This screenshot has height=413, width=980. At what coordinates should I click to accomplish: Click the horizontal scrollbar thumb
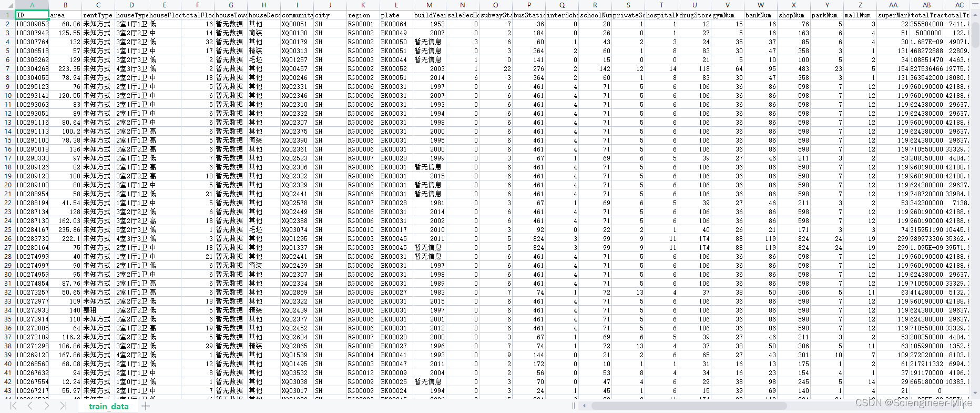tap(689, 406)
